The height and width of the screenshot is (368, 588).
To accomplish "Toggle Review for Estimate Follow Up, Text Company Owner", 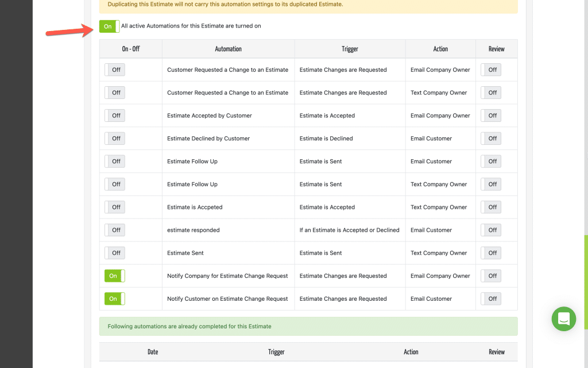I will [x=491, y=185].
